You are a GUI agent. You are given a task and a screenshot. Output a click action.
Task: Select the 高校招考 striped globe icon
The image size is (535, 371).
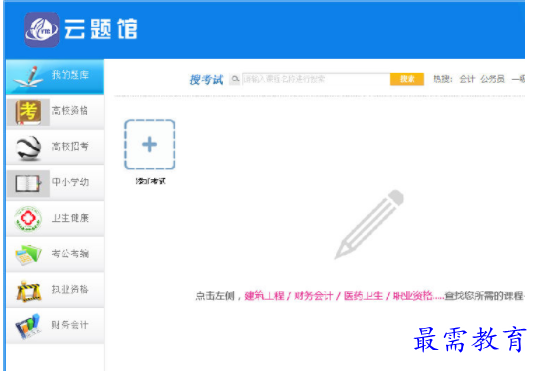[x=29, y=148]
